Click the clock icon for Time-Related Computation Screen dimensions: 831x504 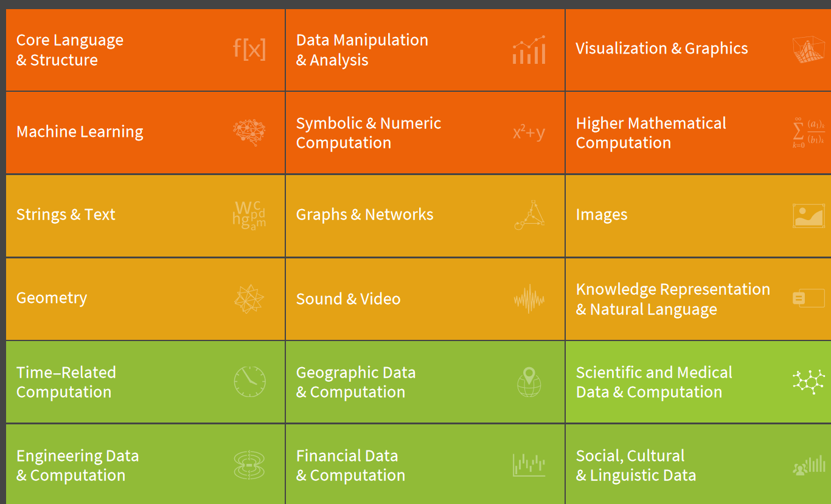coord(249,382)
